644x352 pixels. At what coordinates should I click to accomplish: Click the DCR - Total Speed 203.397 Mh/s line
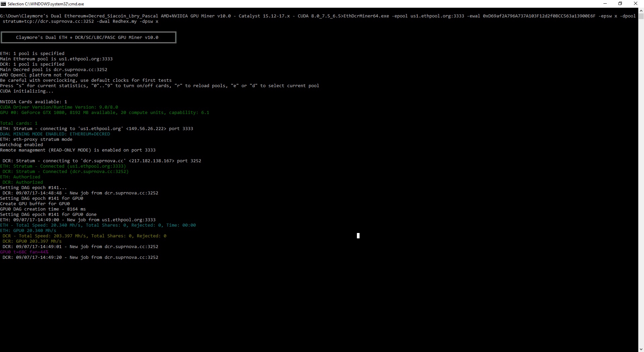point(85,236)
